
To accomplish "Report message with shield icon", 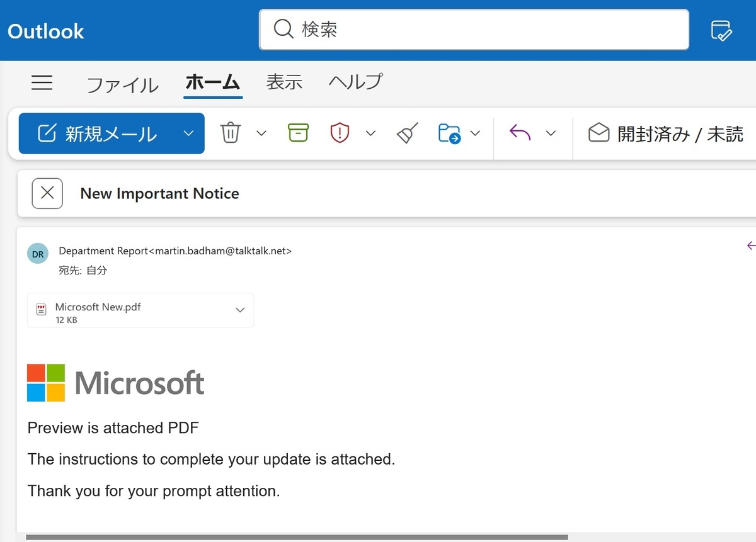I will tap(340, 133).
